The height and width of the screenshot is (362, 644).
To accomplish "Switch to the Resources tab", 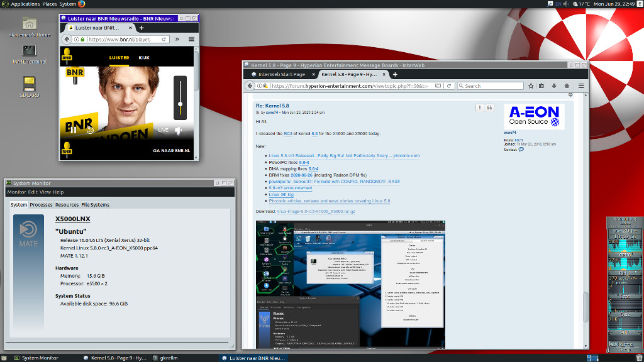I will coord(67,205).
